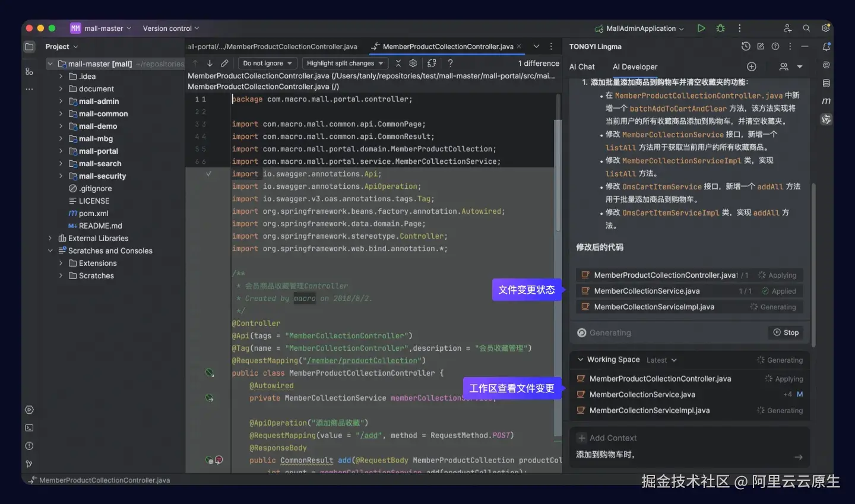The height and width of the screenshot is (504, 855).
Task: Open Notifications bell icon
Action: [826, 46]
